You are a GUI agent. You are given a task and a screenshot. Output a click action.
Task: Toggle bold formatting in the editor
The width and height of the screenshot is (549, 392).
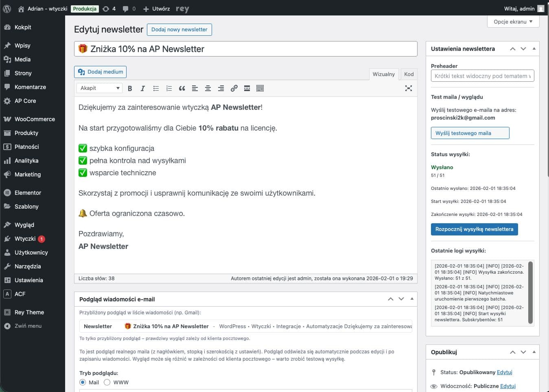[130, 88]
